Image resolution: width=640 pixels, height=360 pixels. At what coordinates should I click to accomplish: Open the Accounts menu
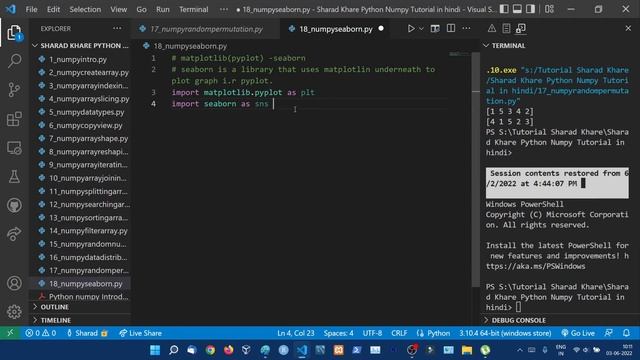[x=14, y=283]
